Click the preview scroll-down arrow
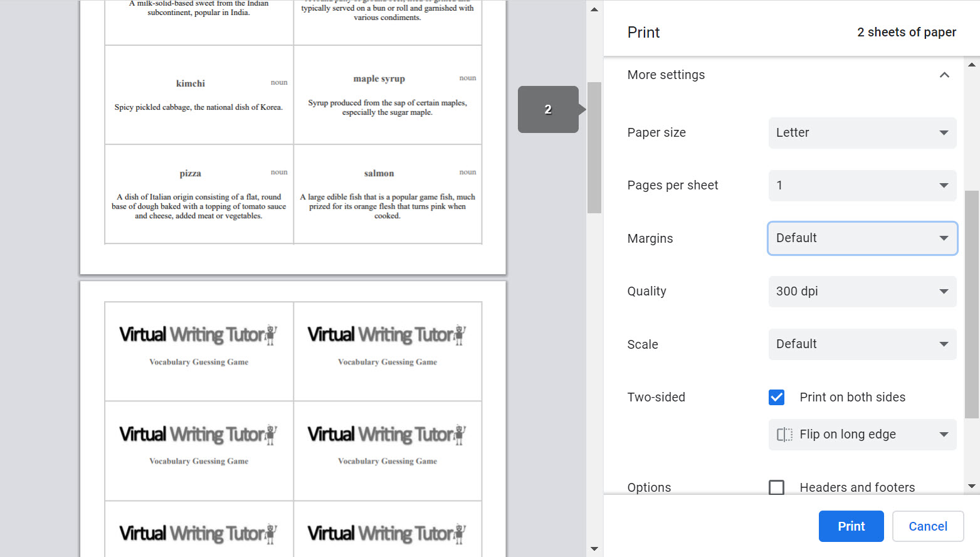The image size is (980, 557). click(x=594, y=548)
